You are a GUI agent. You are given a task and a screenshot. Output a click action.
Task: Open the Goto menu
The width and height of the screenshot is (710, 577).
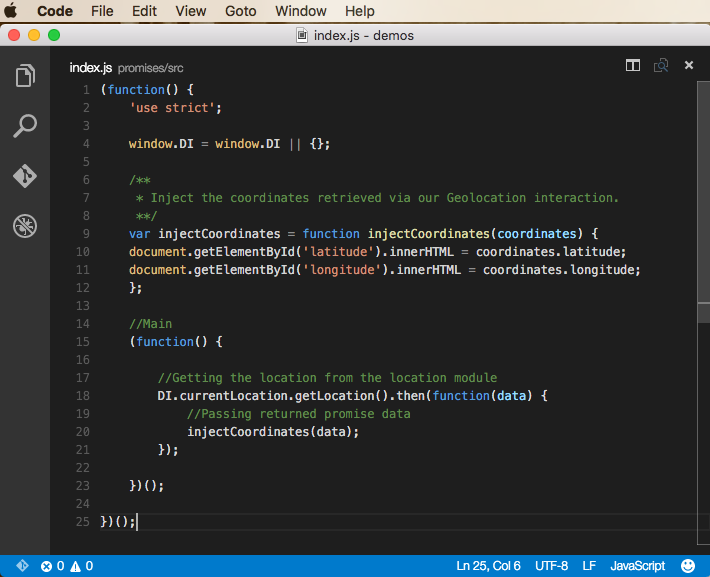pyautogui.click(x=240, y=11)
